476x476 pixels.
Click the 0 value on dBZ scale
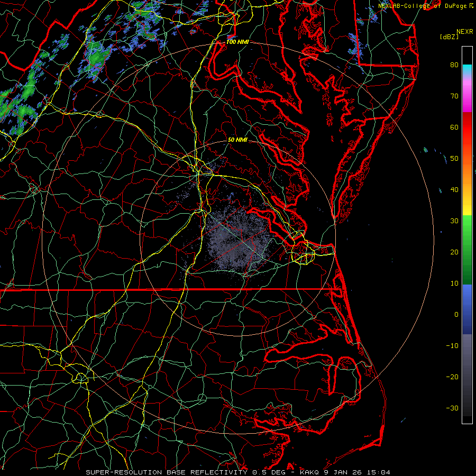[x=456, y=315]
